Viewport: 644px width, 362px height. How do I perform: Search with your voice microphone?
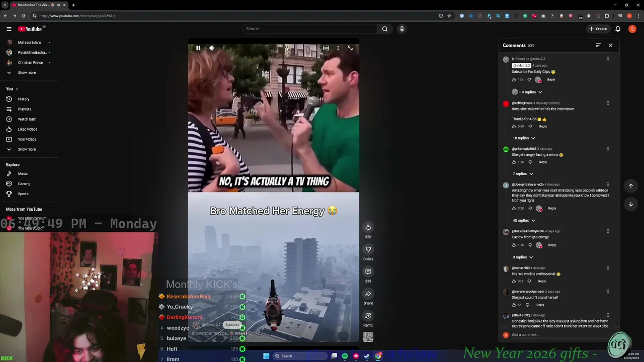pyautogui.click(x=401, y=29)
